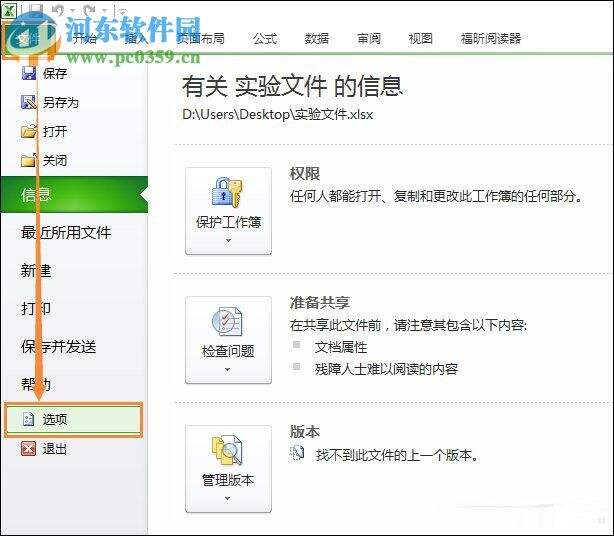The image size is (614, 536).
Task: Click the Save (保存) floppy disk icon
Action: point(29,73)
